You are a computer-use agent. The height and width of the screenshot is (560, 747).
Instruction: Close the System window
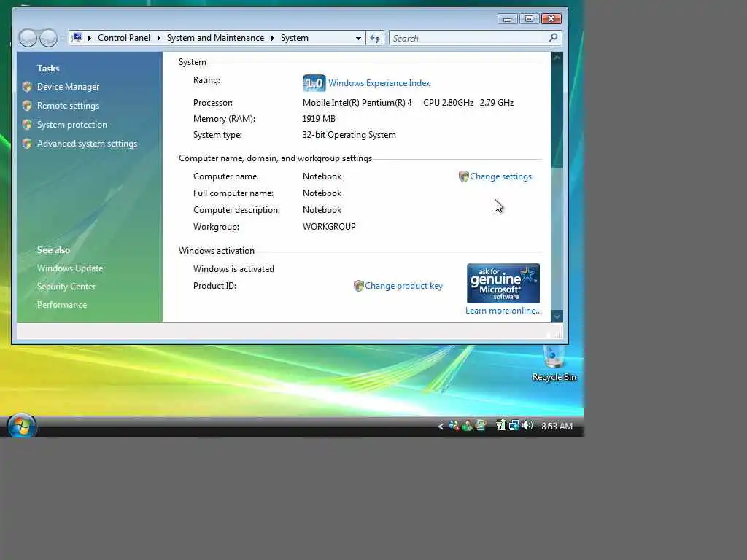pyautogui.click(x=551, y=19)
